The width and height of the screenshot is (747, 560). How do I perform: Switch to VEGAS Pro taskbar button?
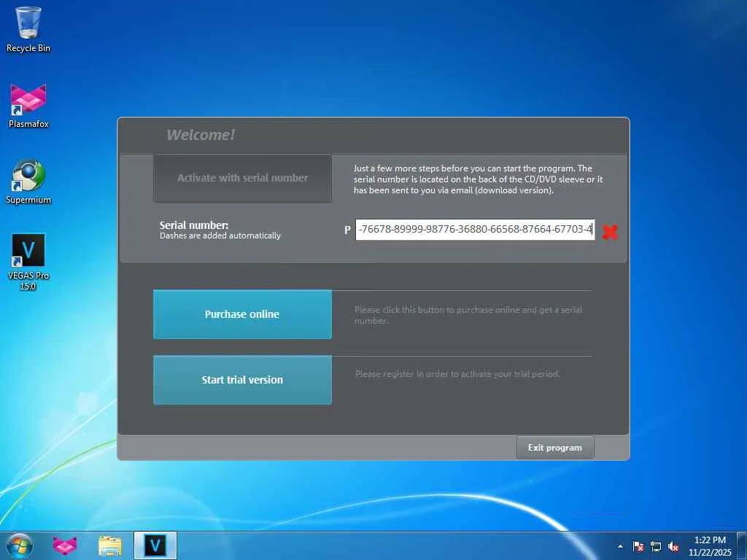(x=155, y=545)
